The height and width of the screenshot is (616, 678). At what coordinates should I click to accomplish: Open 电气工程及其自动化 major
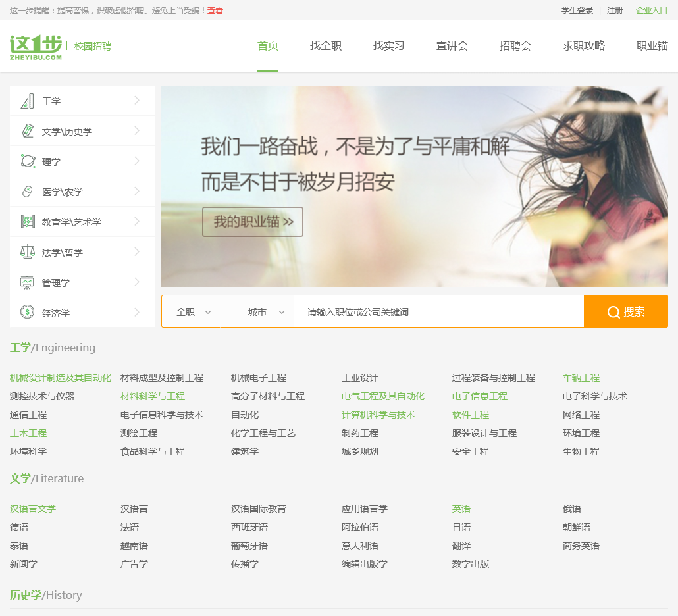pyautogui.click(x=383, y=396)
